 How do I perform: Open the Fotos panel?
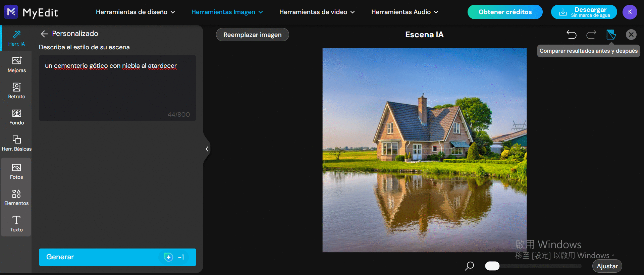point(16,171)
